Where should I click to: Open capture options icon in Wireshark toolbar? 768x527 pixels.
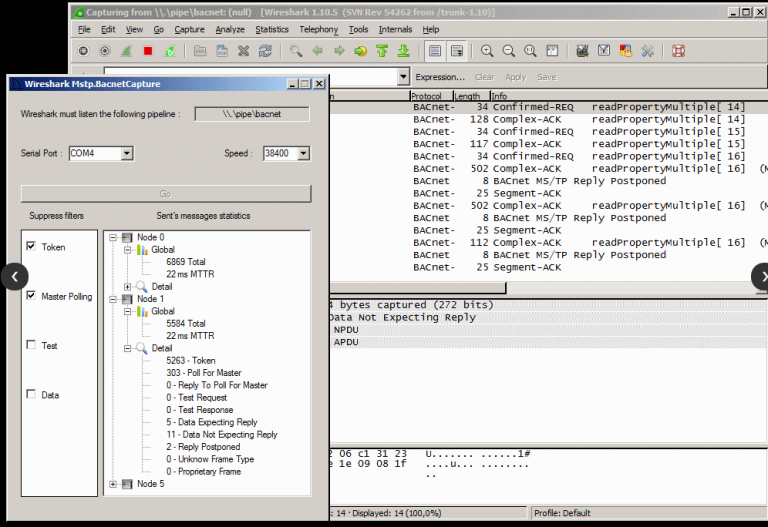pos(105,51)
